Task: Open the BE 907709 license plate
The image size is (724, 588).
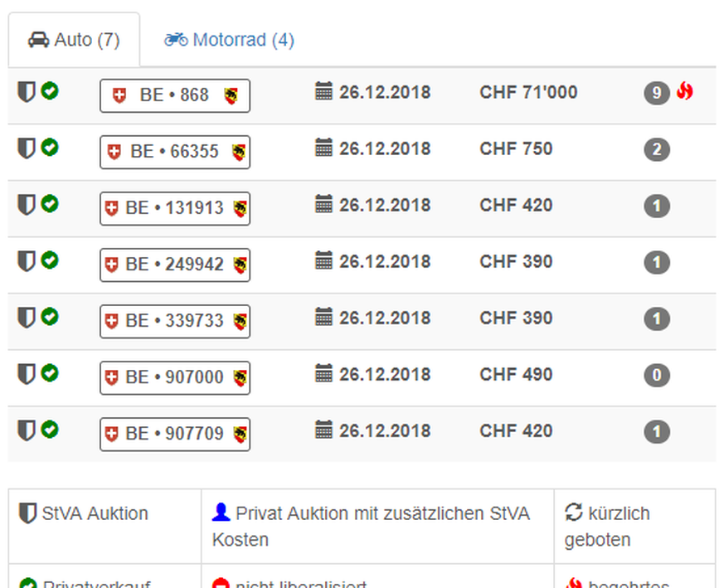Action: click(x=174, y=434)
